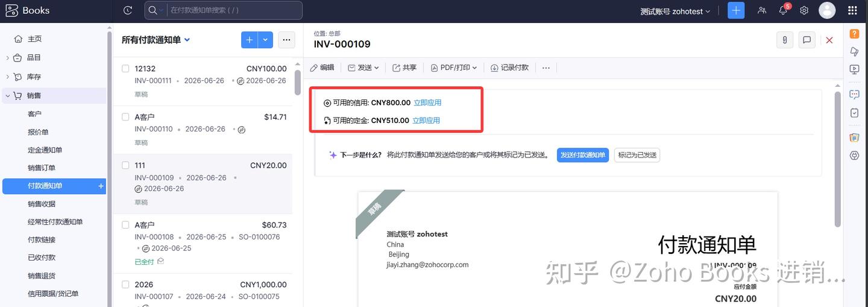The image size is (868, 307).
Task: Open the 发送 send dropdown
Action: 363,68
